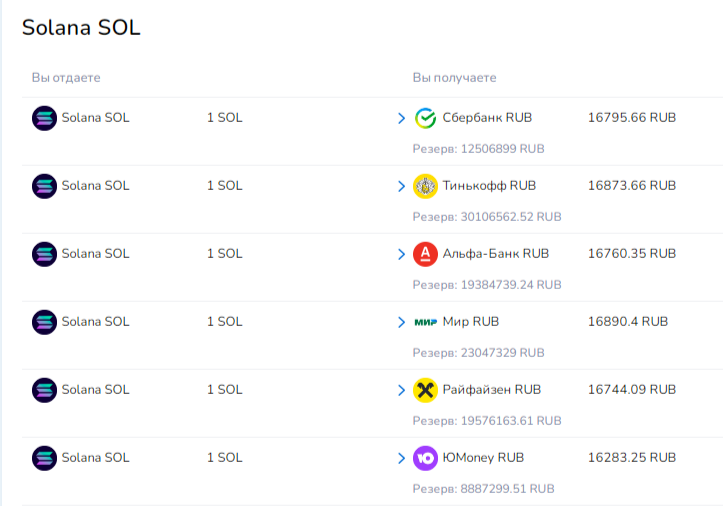Click Solana SOL label in Alfa-Bank row
The width and height of the screenshot is (723, 506).
point(95,253)
